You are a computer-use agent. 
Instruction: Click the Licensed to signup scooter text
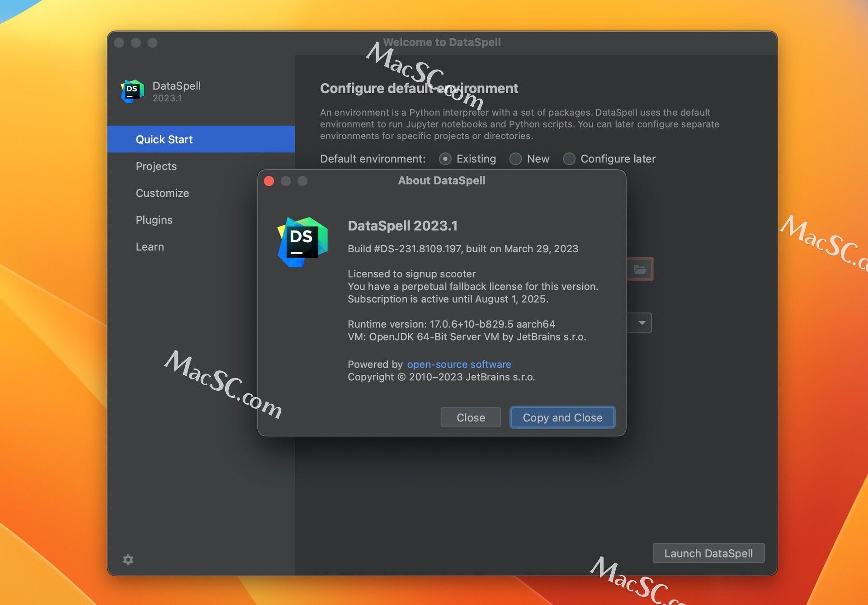coord(411,274)
